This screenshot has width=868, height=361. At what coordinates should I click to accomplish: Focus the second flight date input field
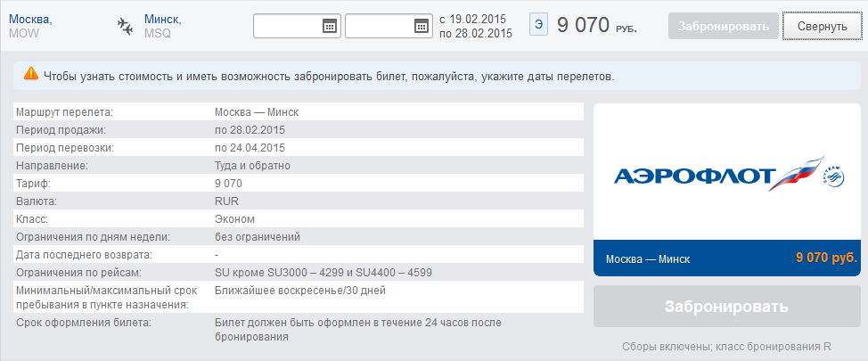tap(379, 27)
